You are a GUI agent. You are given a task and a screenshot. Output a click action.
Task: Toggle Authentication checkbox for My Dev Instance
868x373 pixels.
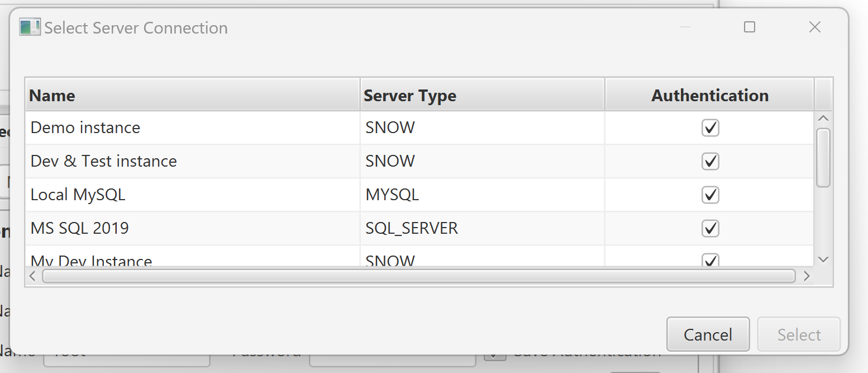[710, 260]
